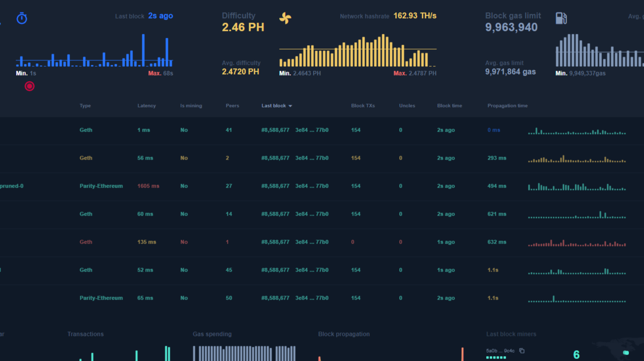Click the red Block TXs value 0
Image resolution: width=644 pixels, height=361 pixels.
353,242
